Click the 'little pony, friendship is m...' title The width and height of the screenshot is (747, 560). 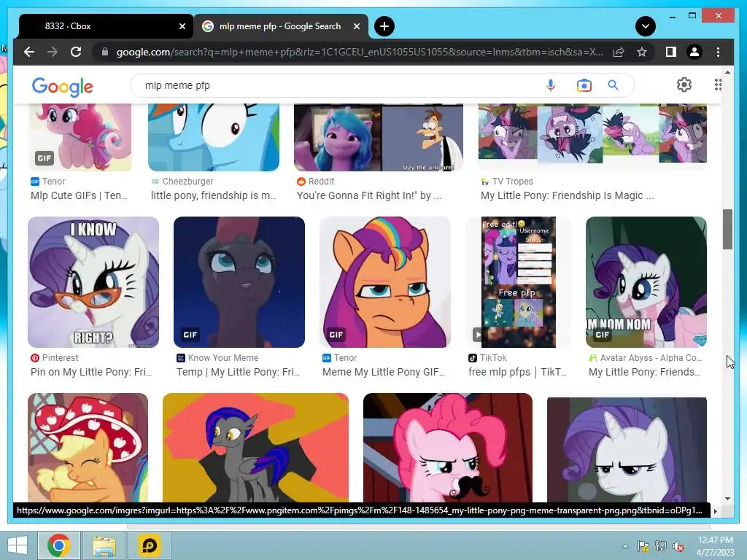214,195
